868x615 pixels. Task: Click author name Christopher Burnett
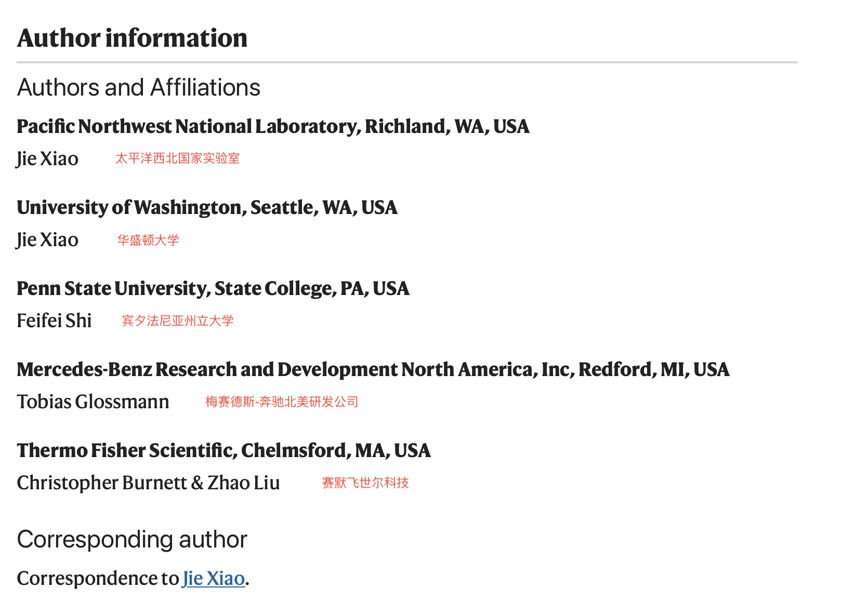point(102,483)
